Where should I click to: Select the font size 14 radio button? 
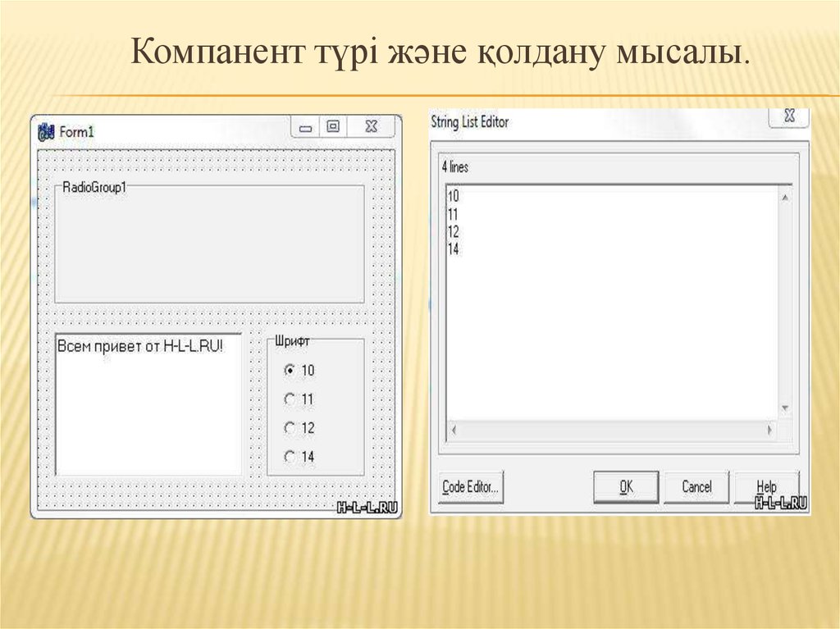[x=291, y=457]
